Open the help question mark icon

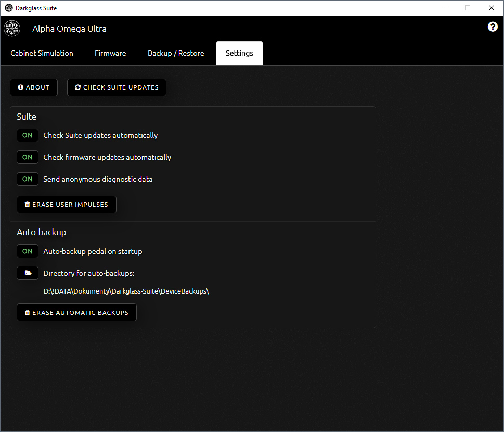(493, 27)
